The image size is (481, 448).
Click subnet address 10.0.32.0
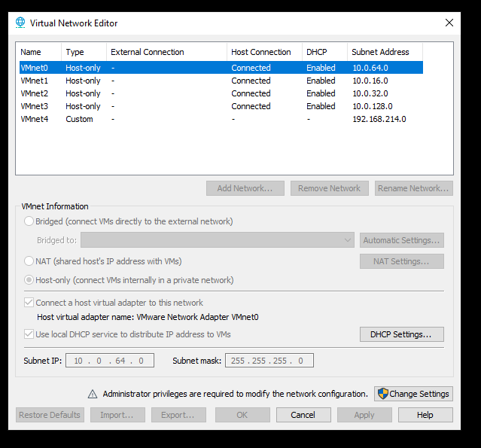tap(370, 93)
